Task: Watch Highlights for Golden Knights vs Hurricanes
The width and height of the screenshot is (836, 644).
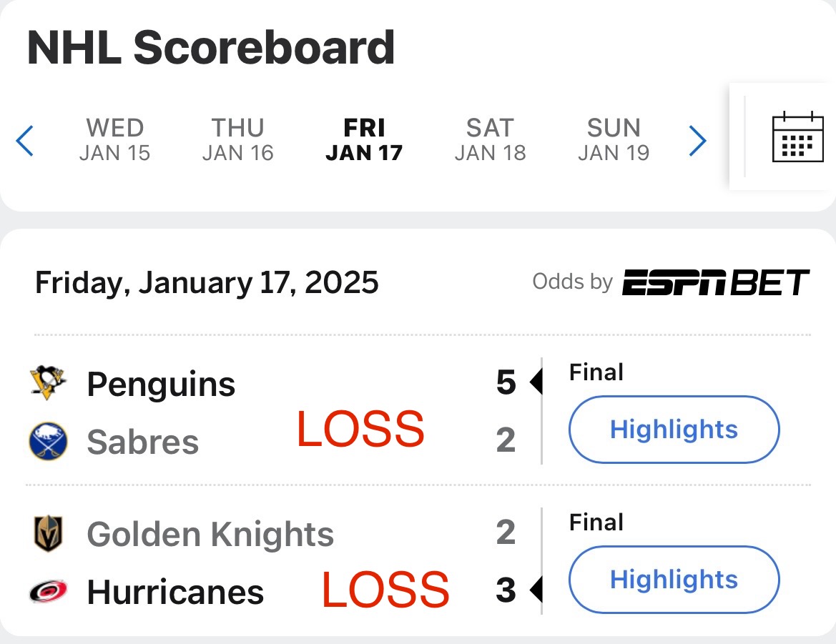Action: [674, 580]
